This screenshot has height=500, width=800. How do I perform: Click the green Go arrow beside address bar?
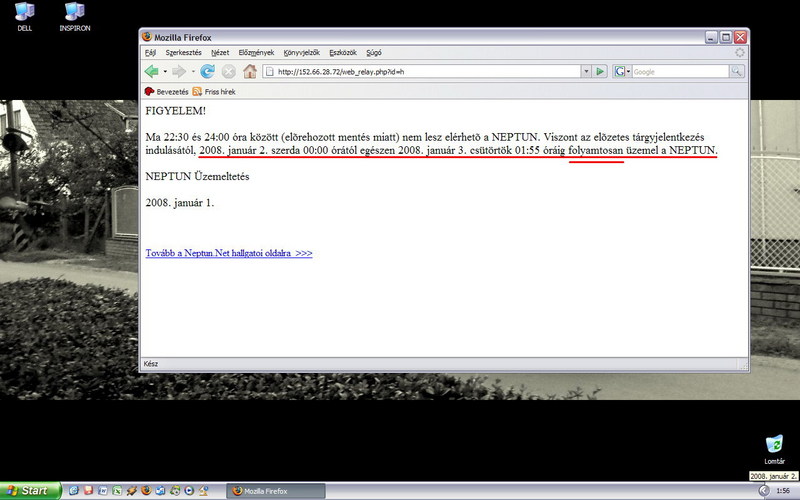[600, 71]
